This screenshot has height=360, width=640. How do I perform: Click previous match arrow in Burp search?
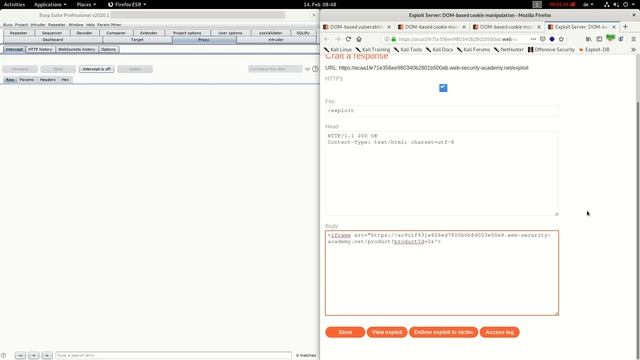coord(20,356)
